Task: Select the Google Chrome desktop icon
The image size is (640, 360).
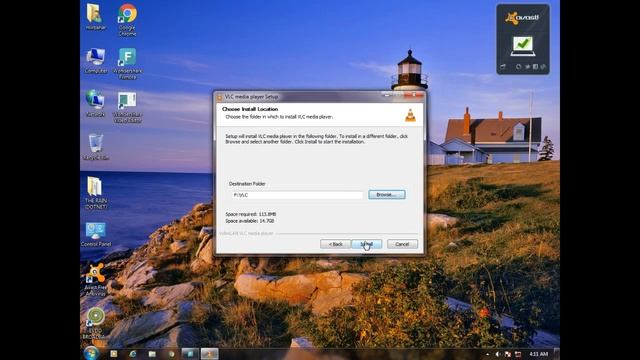Action: (127, 19)
